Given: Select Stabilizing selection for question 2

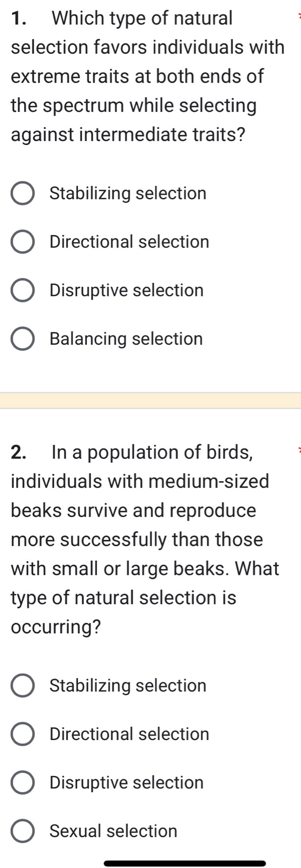Looking at the screenshot, I should [23, 685].
